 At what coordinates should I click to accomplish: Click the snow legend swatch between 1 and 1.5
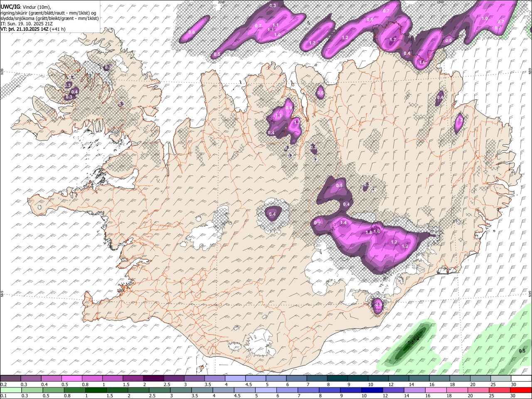pos(112,378)
